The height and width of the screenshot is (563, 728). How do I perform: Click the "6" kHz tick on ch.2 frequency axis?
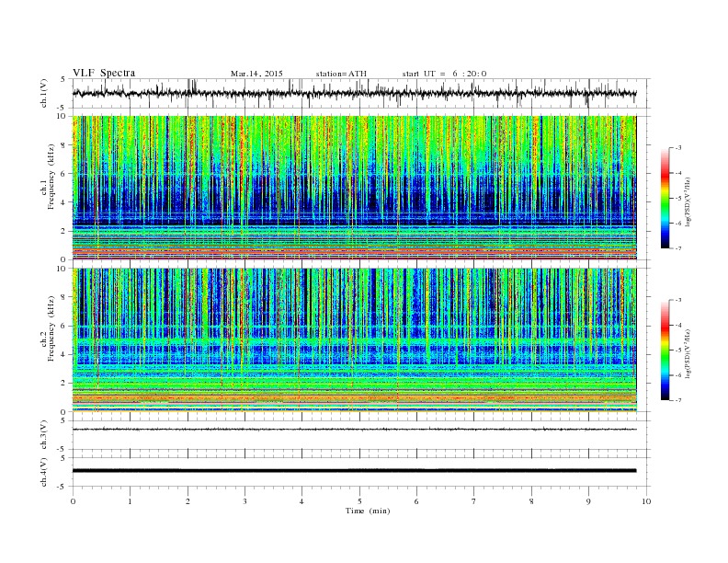click(64, 326)
